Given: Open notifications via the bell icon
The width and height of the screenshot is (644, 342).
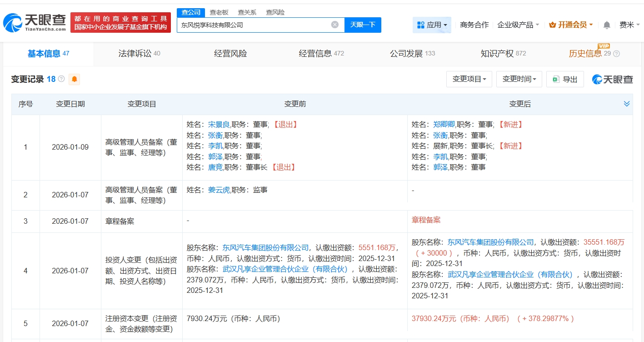Looking at the screenshot, I should click(606, 25).
